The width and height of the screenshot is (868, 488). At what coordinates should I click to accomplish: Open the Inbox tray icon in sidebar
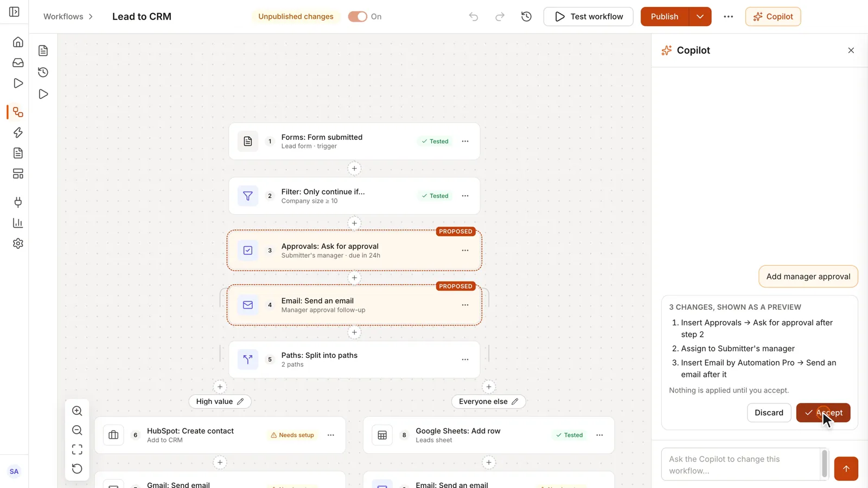[x=18, y=63]
